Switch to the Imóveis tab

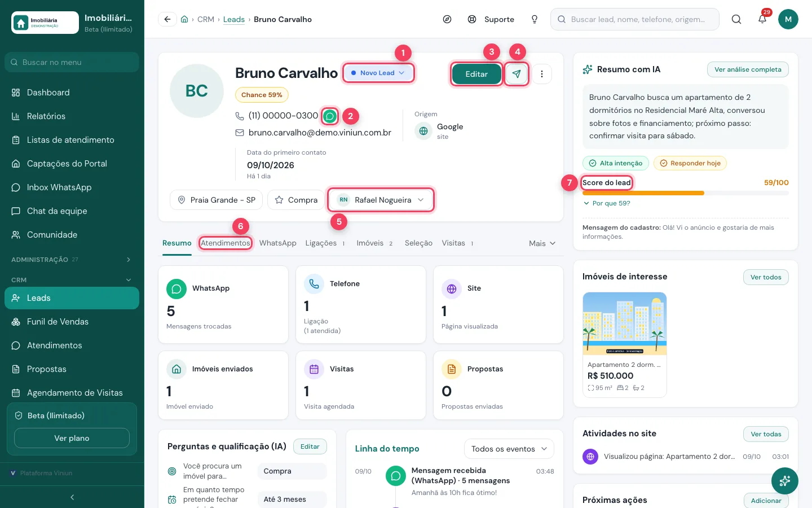coord(375,243)
